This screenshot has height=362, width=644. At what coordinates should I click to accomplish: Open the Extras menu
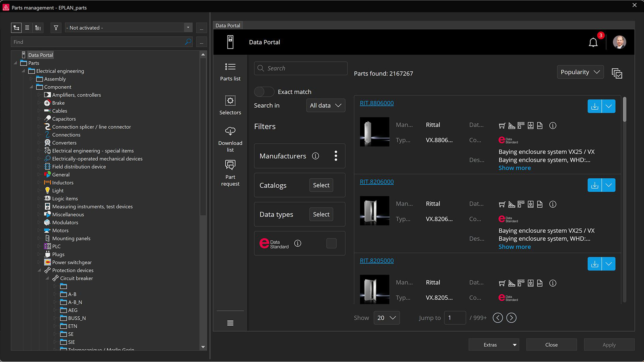(493, 344)
